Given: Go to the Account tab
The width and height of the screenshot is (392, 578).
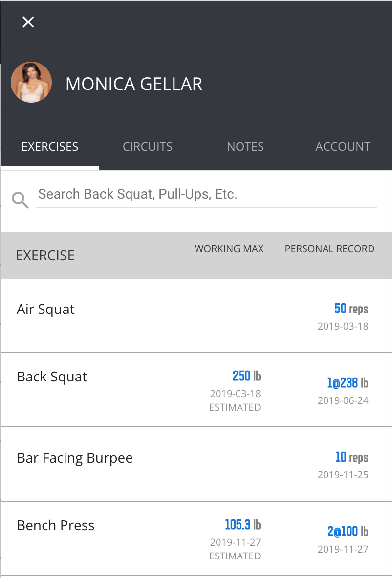Looking at the screenshot, I should [343, 147].
